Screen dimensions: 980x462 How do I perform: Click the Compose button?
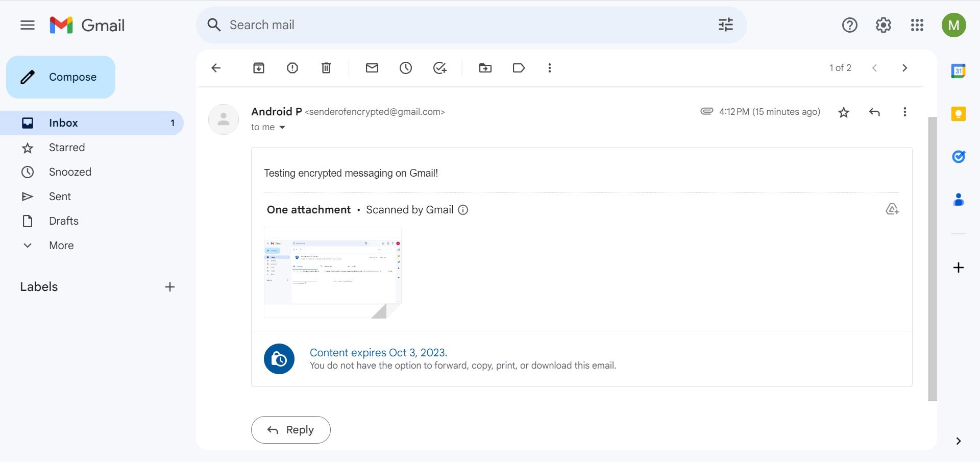pyautogui.click(x=61, y=77)
